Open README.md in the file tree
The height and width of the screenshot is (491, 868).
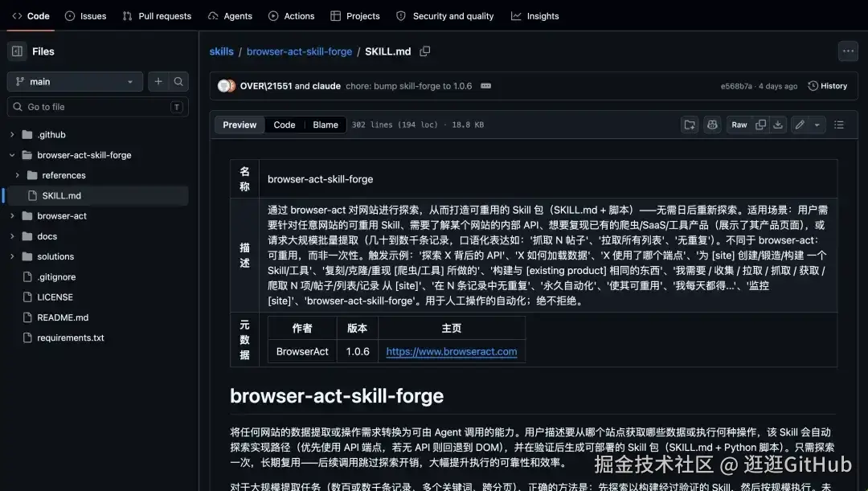pyautogui.click(x=63, y=317)
